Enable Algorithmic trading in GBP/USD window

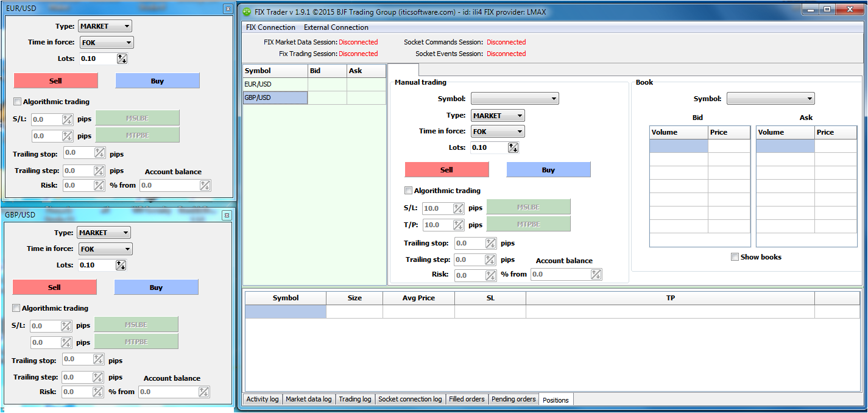(16, 308)
